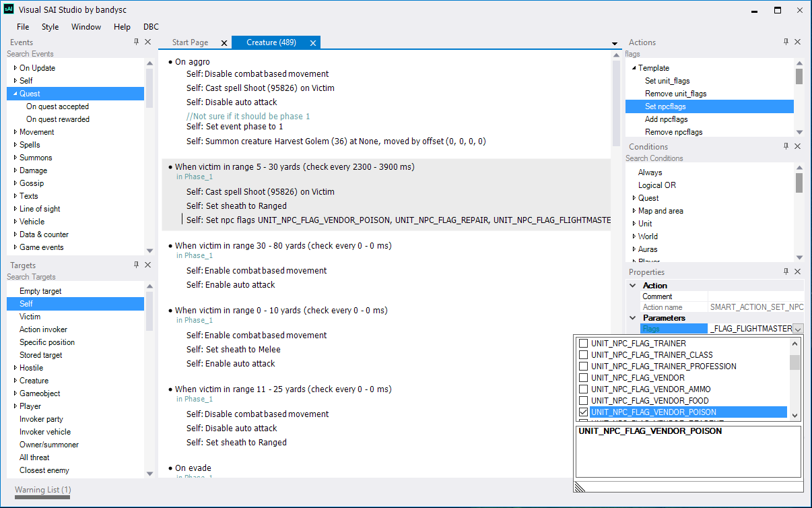This screenshot has width=812, height=508.
Task: Pin the Conditions panel
Action: [x=785, y=146]
